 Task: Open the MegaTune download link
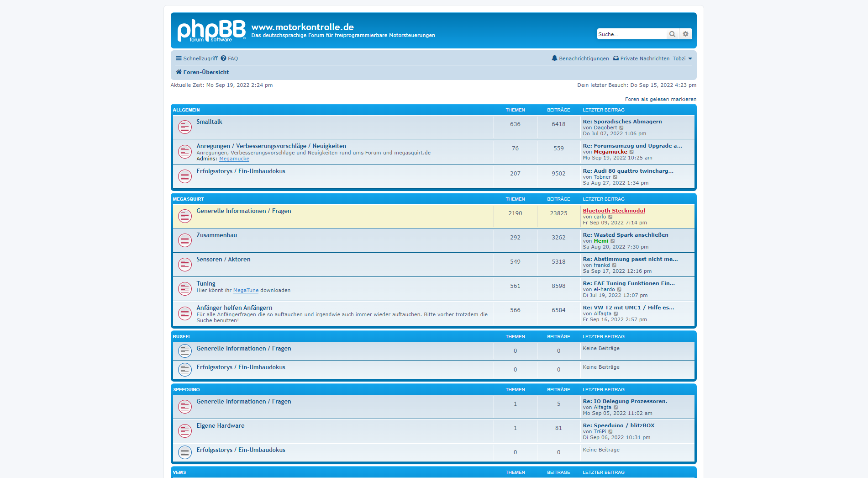click(246, 291)
